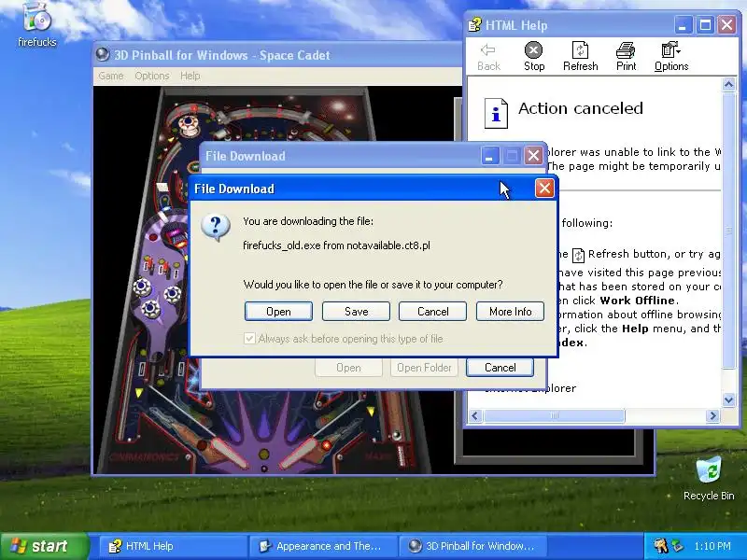Click the HTML Help scroll down arrow
The height and width of the screenshot is (560, 747).
pyautogui.click(x=728, y=400)
